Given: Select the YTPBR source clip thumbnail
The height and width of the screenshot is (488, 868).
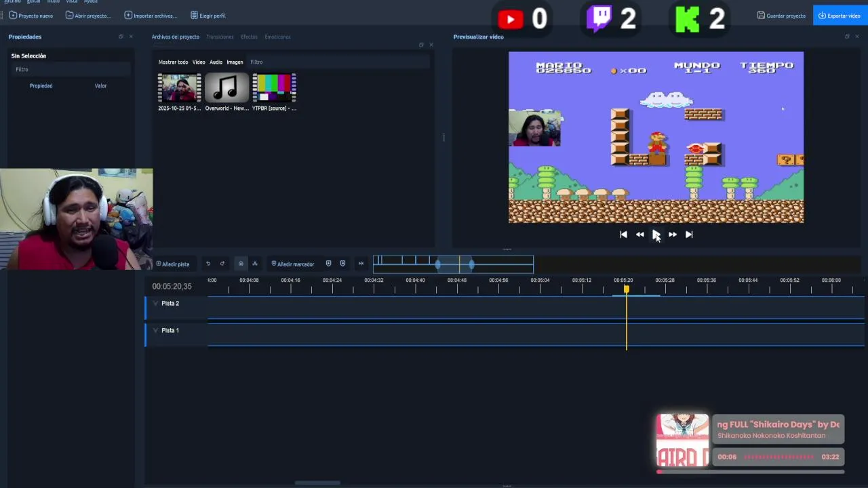Looking at the screenshot, I should pyautogui.click(x=274, y=88).
